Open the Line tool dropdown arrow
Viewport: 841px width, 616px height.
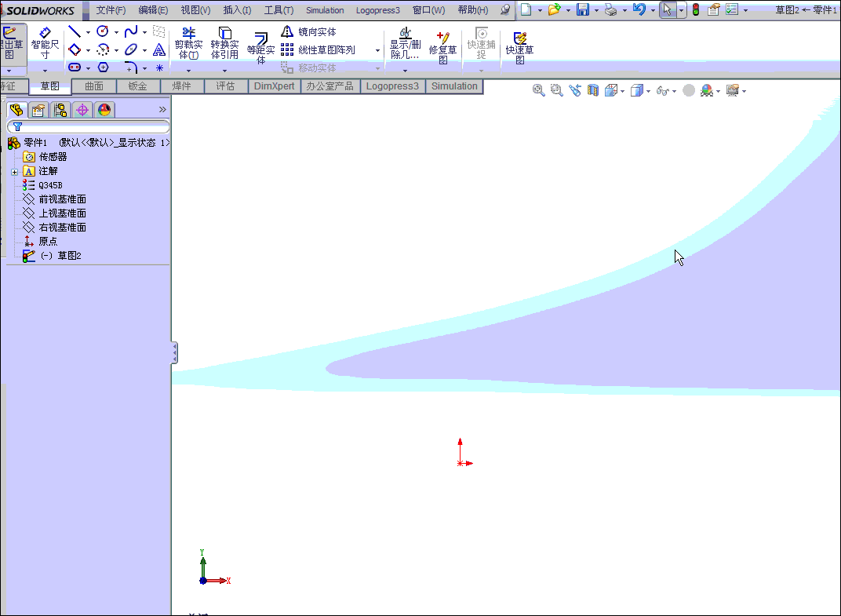point(88,32)
